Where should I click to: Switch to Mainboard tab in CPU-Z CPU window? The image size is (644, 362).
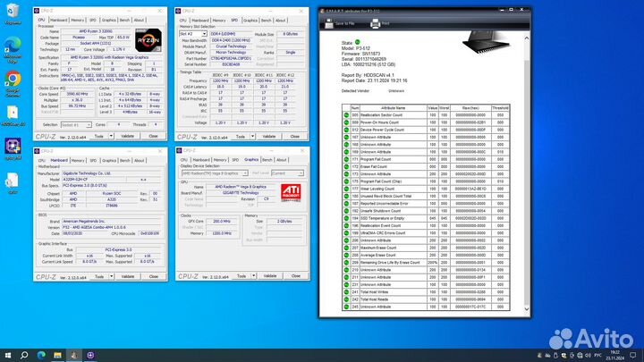[x=59, y=20]
